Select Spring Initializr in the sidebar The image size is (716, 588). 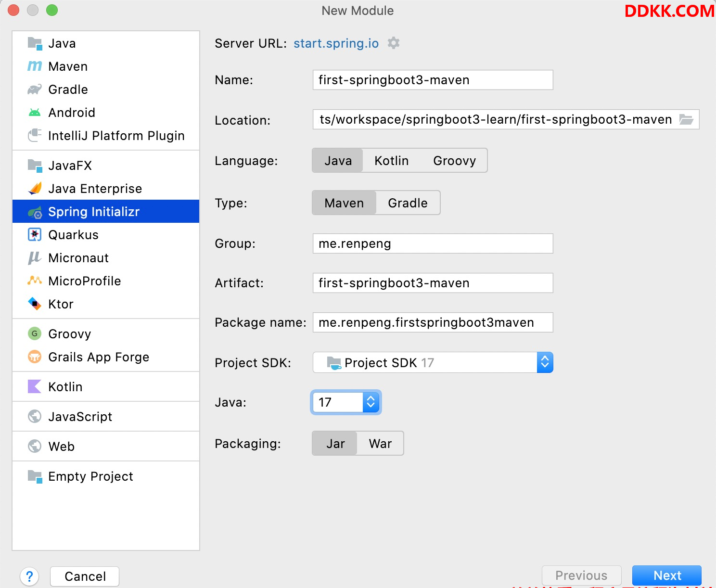[94, 211]
